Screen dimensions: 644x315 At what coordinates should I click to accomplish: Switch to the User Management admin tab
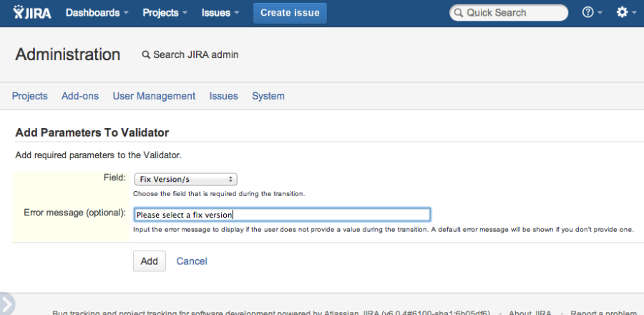click(x=154, y=96)
